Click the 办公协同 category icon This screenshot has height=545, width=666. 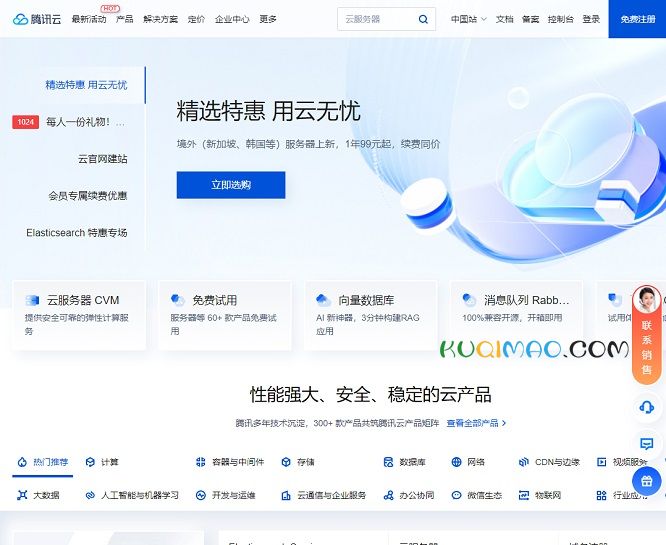point(388,495)
